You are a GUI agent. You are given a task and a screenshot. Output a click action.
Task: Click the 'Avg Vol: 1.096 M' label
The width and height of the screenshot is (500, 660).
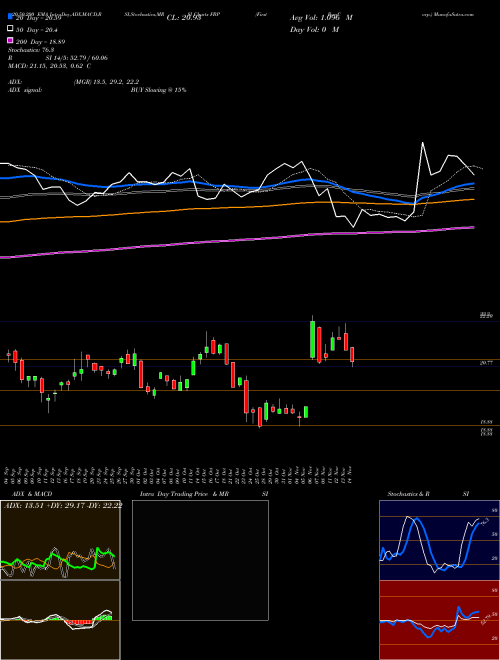[x=321, y=18]
